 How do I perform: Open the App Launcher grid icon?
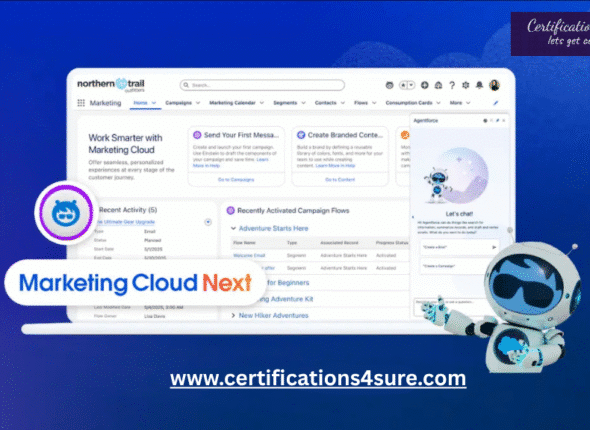click(81, 103)
